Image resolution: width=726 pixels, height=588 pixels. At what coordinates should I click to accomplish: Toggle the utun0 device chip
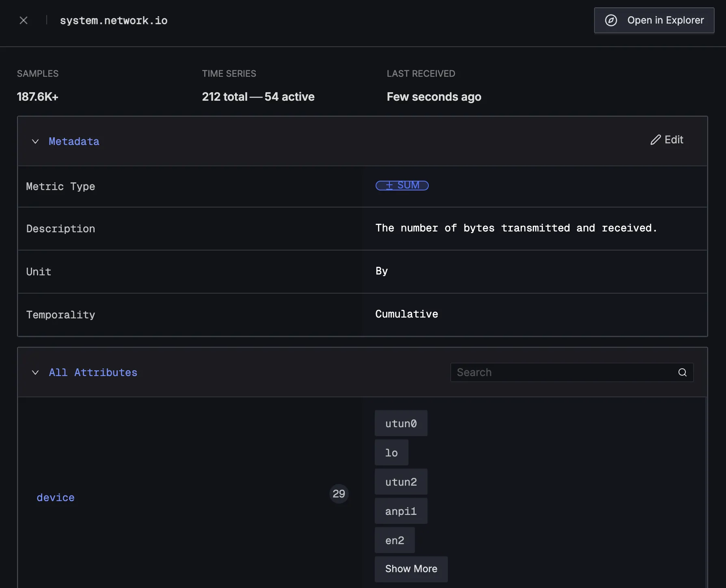[x=401, y=423]
